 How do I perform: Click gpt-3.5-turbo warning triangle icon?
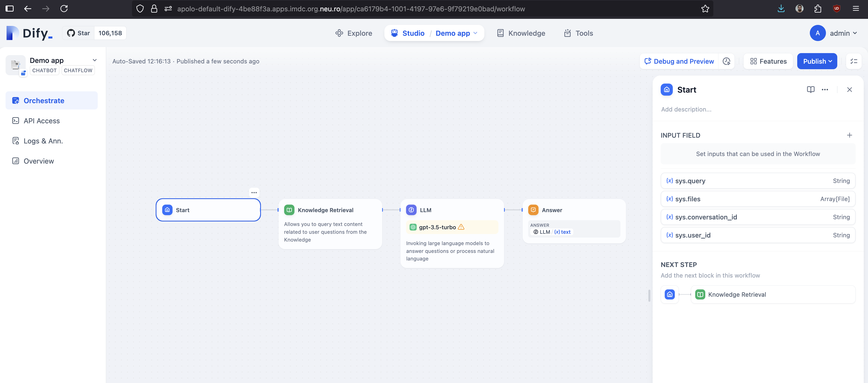point(461,227)
